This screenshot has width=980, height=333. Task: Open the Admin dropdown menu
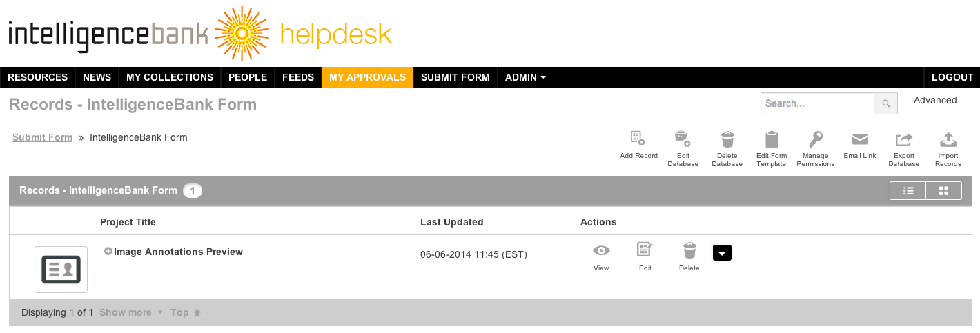click(525, 77)
